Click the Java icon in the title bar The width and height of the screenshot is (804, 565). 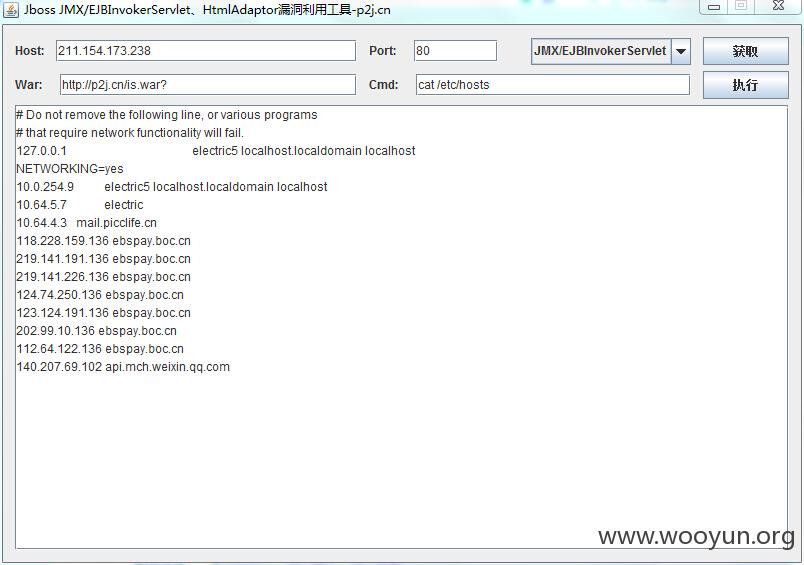11,10
